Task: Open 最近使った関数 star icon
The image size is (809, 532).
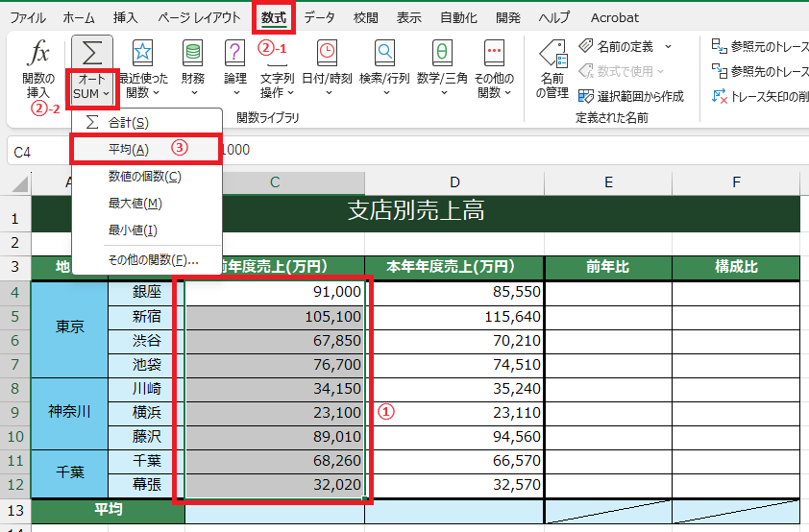Action: 142,53
